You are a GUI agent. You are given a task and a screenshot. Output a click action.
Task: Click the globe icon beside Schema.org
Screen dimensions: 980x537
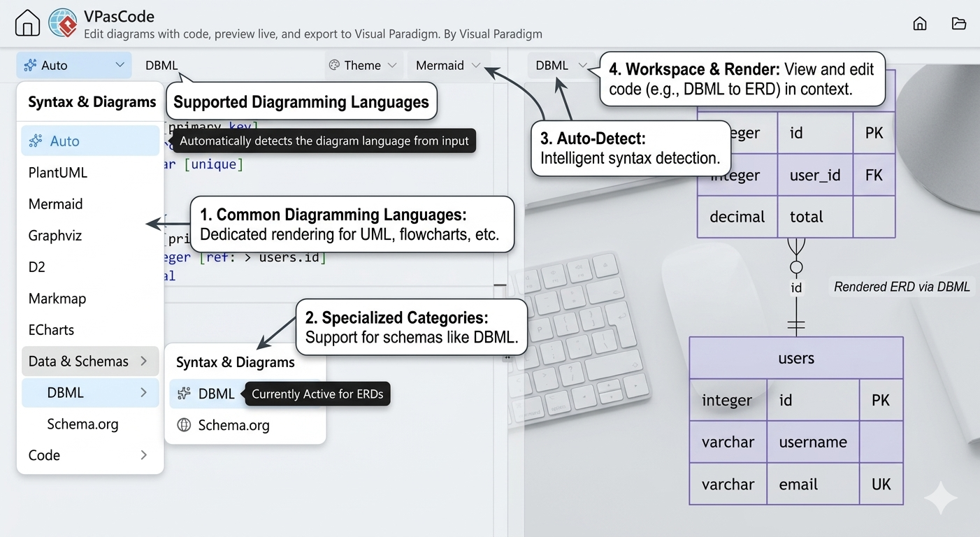coord(184,425)
